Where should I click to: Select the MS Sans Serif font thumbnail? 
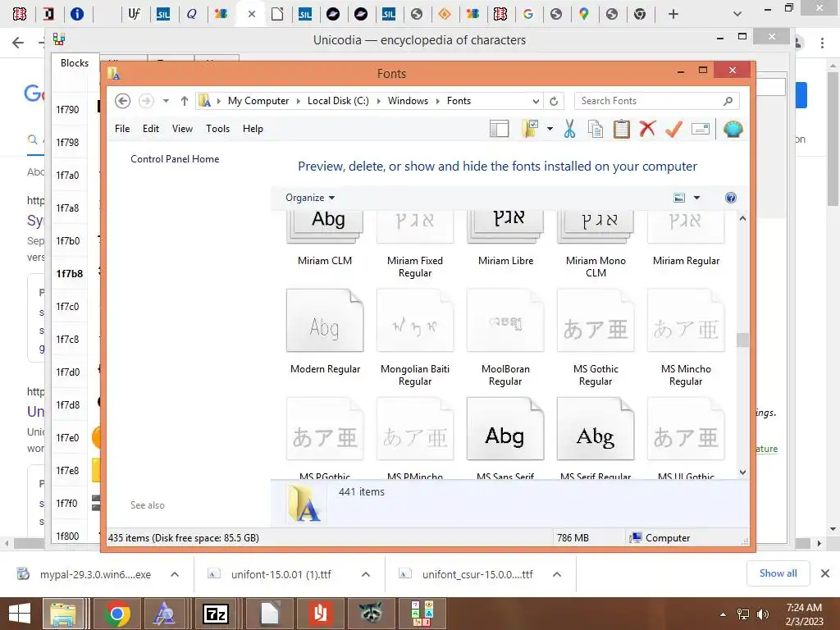(x=505, y=428)
